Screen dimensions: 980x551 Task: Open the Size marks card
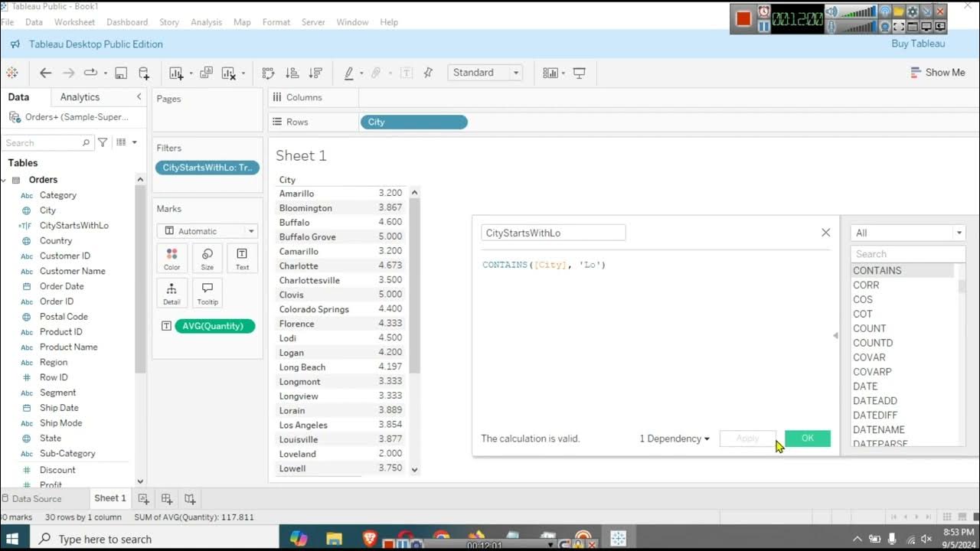tap(207, 258)
